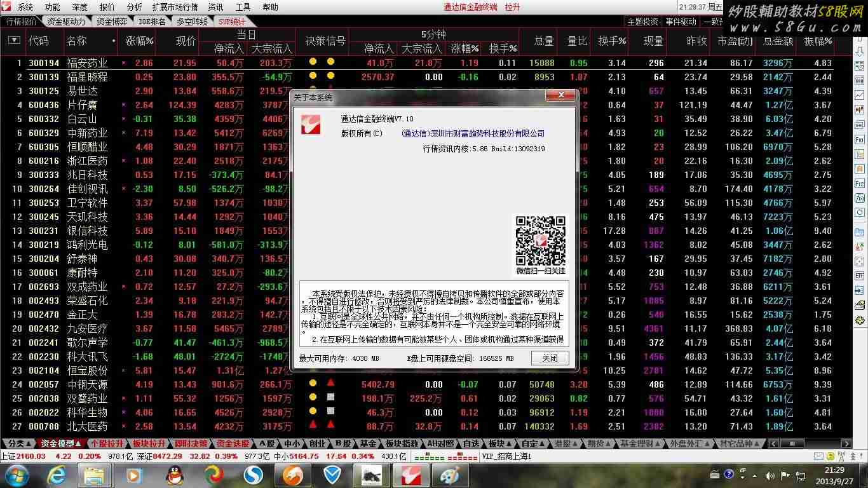Expand the 自定 bottom tab menu
This screenshot has width=868, height=488.
click(533, 444)
